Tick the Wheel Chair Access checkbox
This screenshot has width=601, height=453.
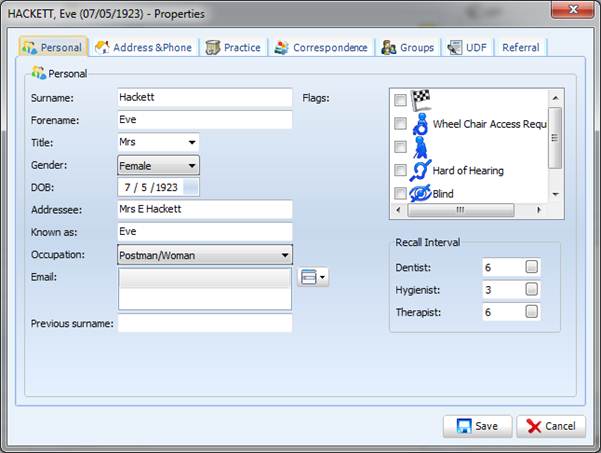pyautogui.click(x=400, y=124)
